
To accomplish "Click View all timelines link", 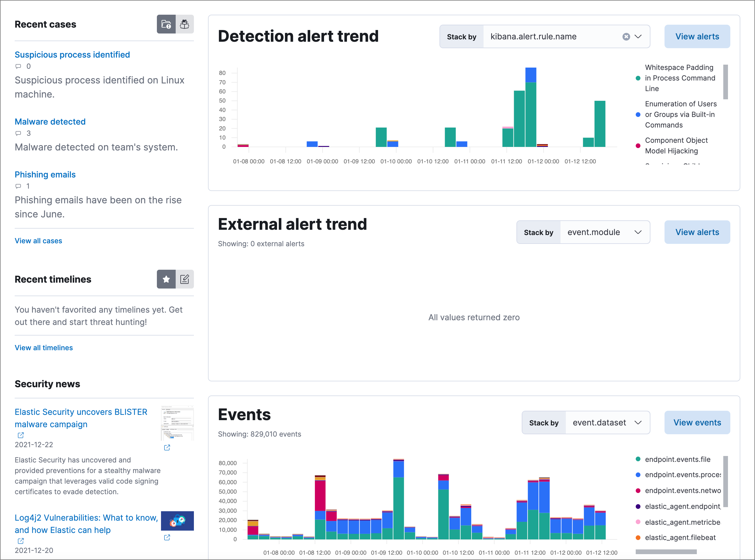I will [44, 347].
